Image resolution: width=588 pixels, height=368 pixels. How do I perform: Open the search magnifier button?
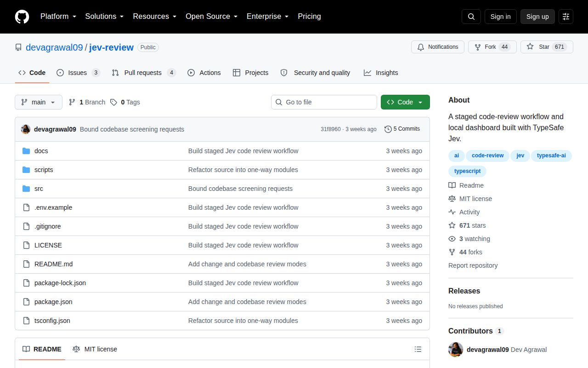tap(471, 17)
